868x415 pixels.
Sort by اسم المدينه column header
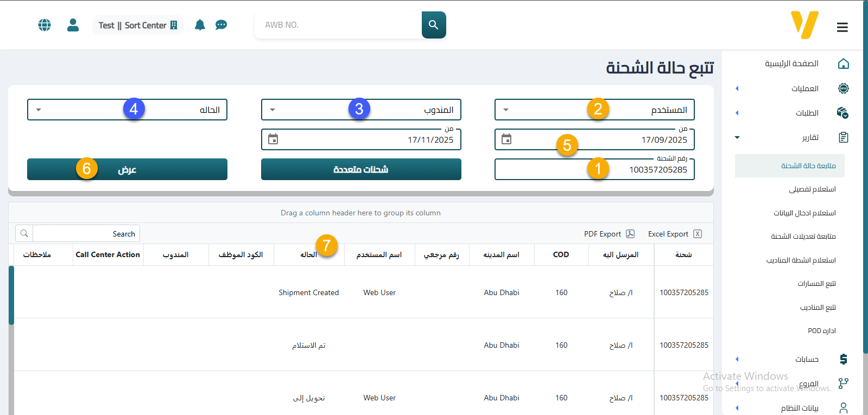502,254
